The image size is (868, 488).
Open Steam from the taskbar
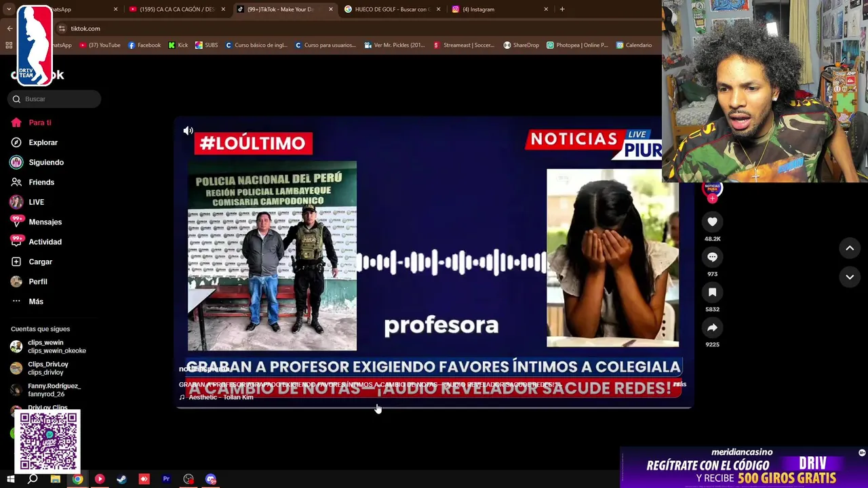[122, 479]
